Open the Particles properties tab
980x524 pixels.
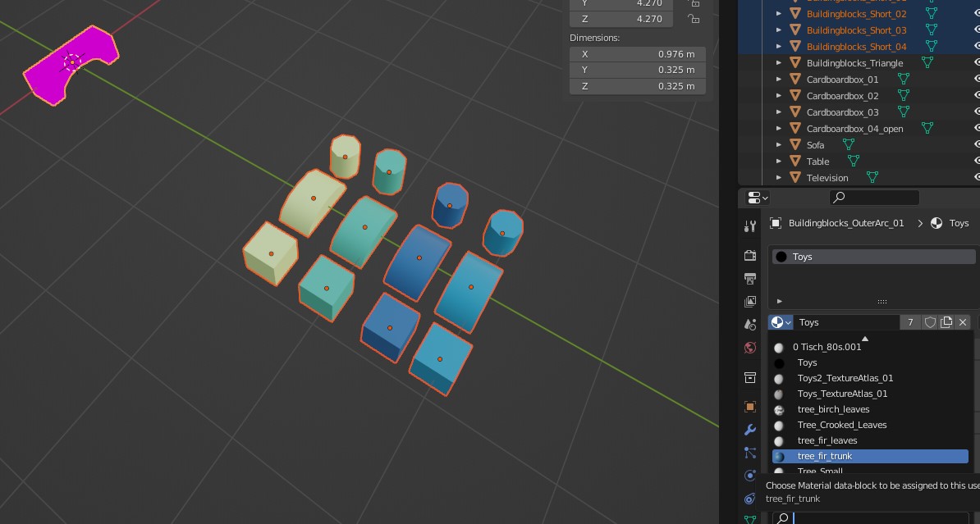point(750,453)
